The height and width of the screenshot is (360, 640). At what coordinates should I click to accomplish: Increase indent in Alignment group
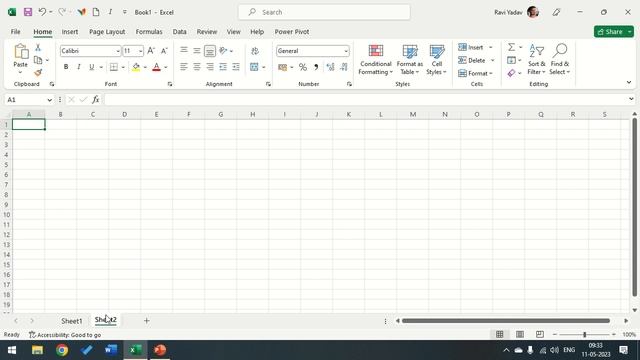point(236,67)
